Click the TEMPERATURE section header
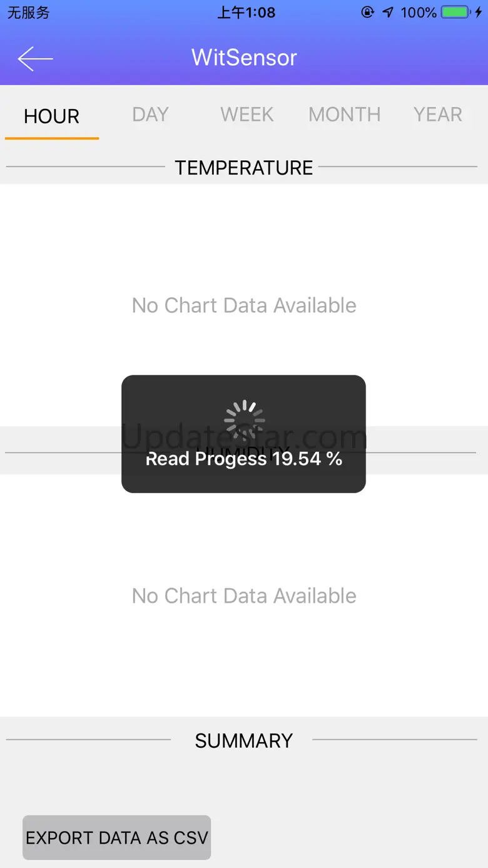The height and width of the screenshot is (868, 488). click(x=244, y=168)
